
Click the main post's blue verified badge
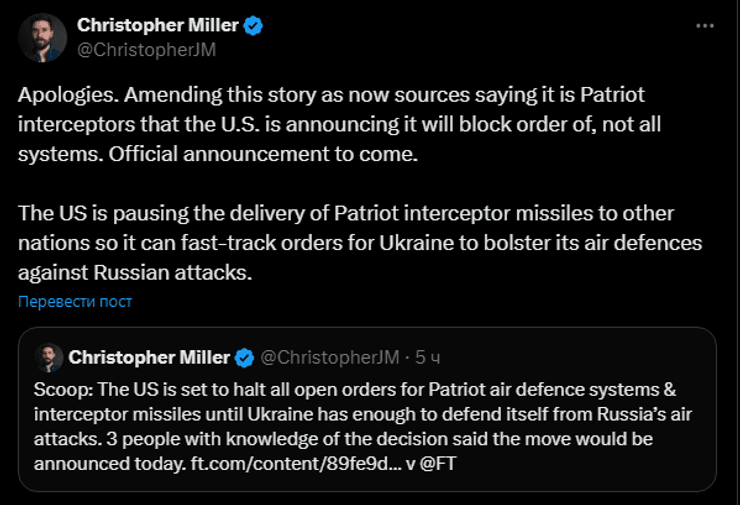coord(253,26)
